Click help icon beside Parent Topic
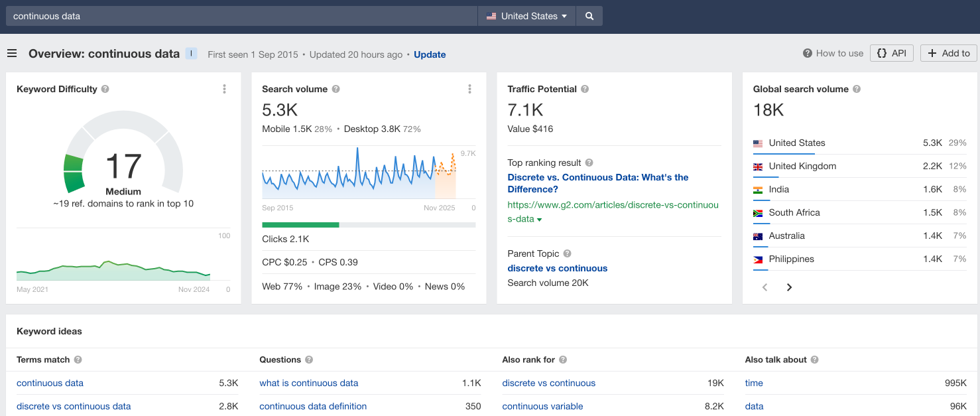The width and height of the screenshot is (980, 416). [567, 253]
